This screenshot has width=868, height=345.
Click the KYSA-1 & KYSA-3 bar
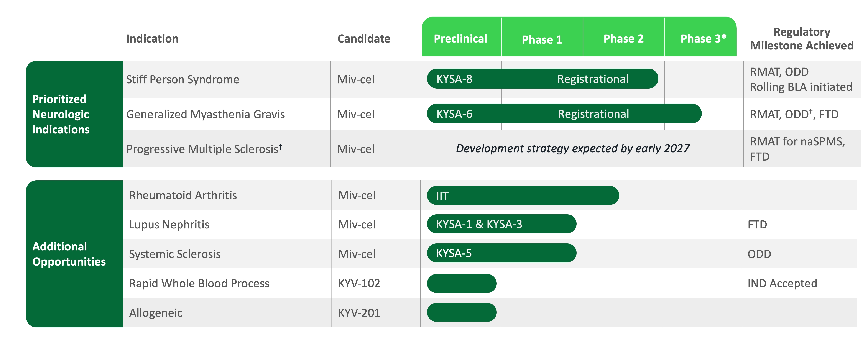[x=502, y=224]
